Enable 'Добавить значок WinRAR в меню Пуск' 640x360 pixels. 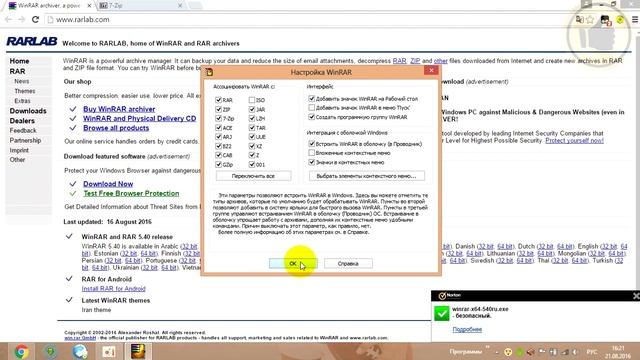point(311,108)
